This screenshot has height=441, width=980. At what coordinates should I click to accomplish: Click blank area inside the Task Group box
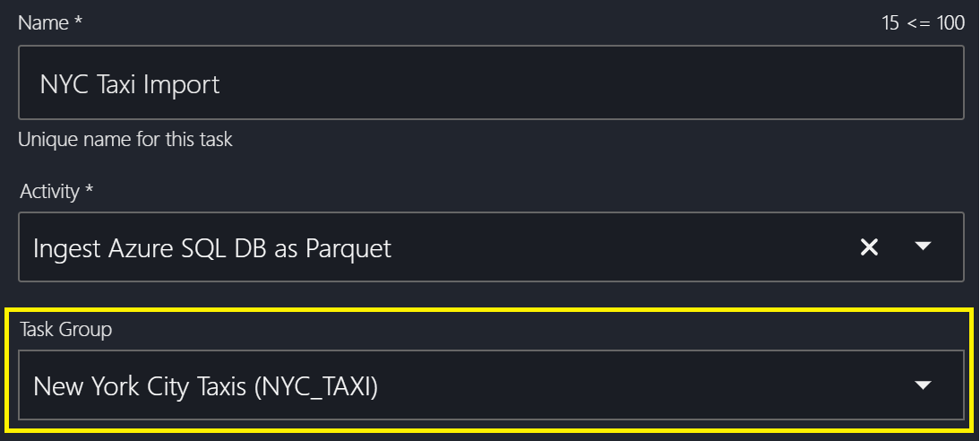627,386
